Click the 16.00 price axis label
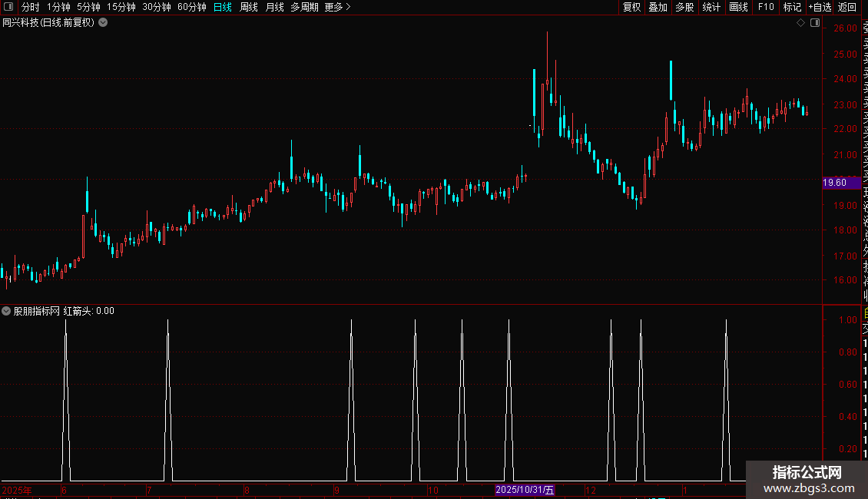This screenshot has height=499, width=868. click(x=845, y=280)
